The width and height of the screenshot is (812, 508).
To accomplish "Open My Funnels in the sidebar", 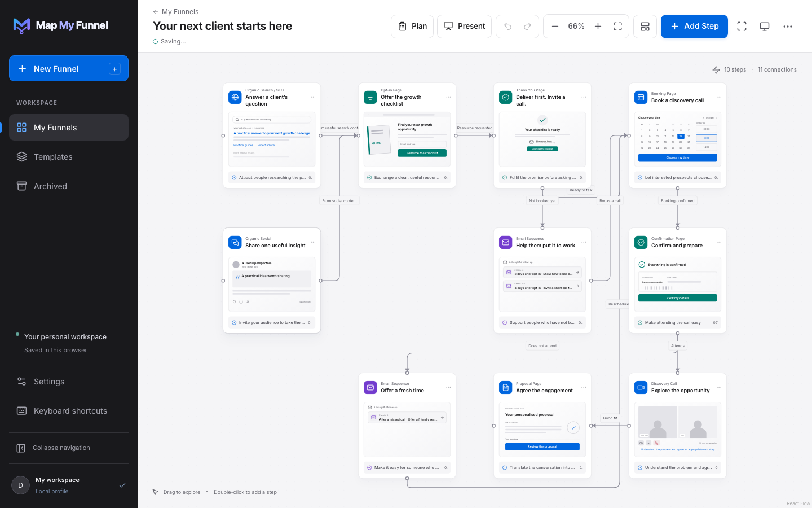I will pos(69,128).
